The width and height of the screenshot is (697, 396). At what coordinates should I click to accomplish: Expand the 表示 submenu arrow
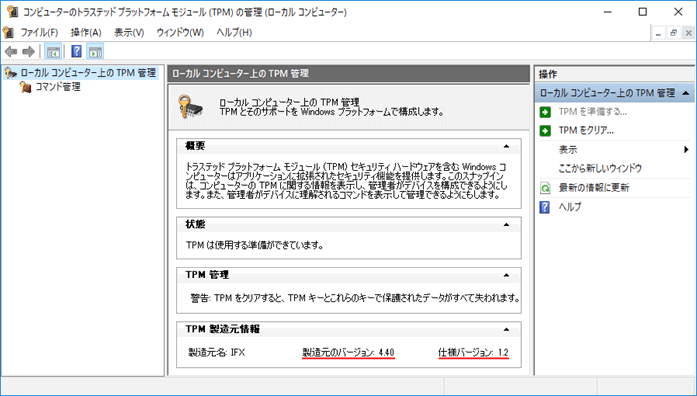pyautogui.click(x=686, y=150)
